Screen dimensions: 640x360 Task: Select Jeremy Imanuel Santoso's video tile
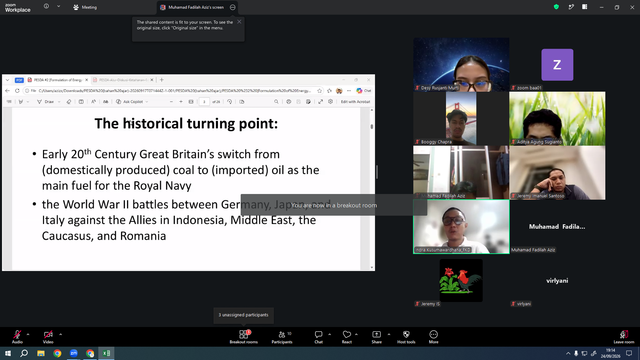point(557,172)
